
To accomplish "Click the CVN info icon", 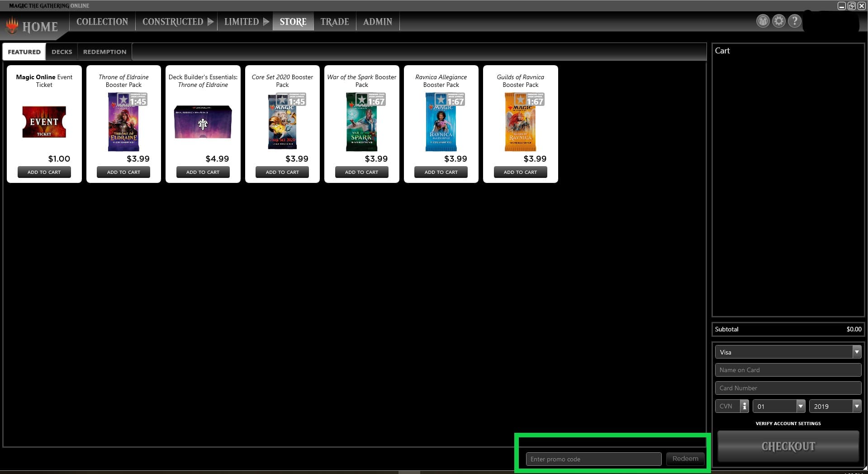I will 745,406.
